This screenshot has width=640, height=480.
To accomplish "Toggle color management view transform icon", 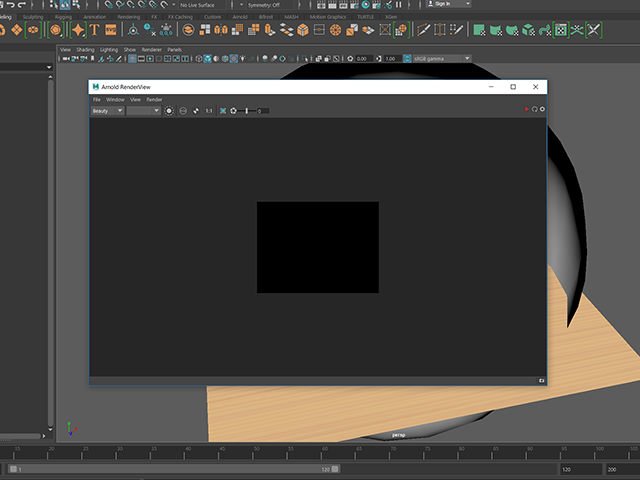I will pyautogui.click(x=407, y=58).
